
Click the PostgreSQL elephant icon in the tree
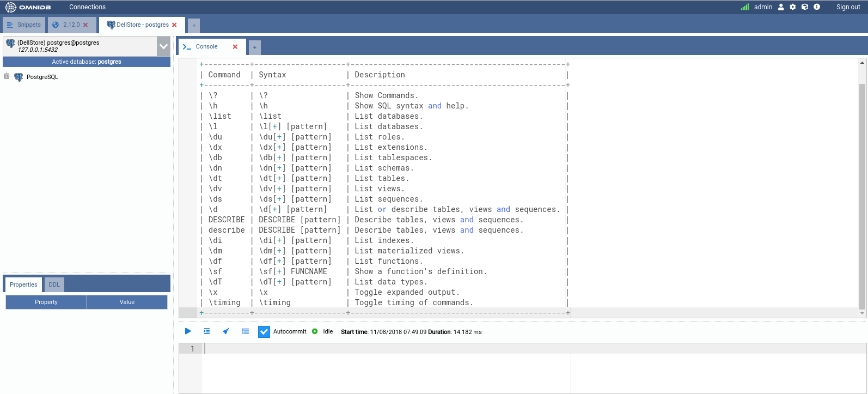19,77
